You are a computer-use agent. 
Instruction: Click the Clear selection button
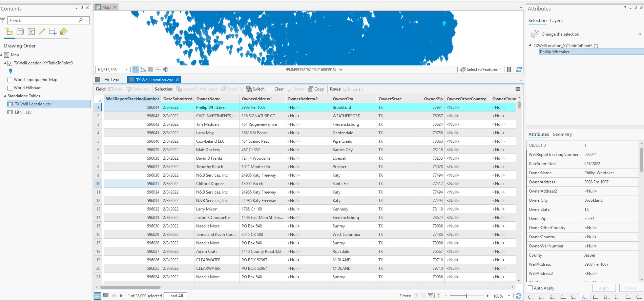click(276, 89)
